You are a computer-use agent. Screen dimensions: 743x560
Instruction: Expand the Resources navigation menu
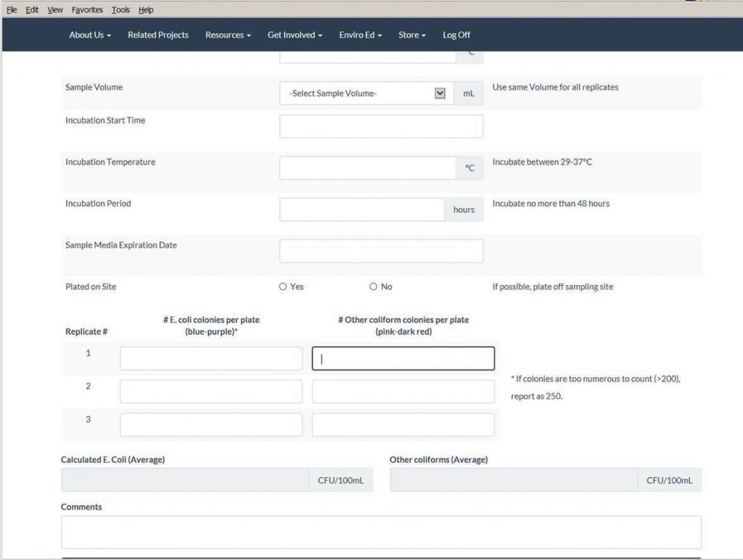coord(228,35)
